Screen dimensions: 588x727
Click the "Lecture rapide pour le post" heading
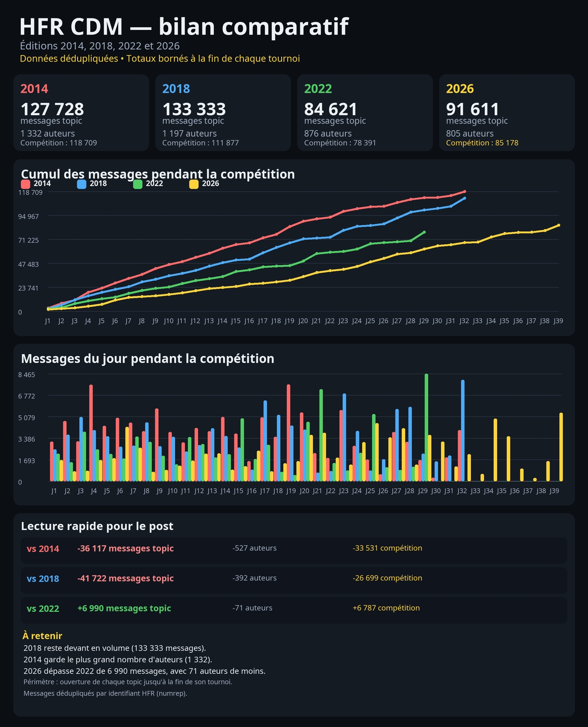pyautogui.click(x=97, y=526)
